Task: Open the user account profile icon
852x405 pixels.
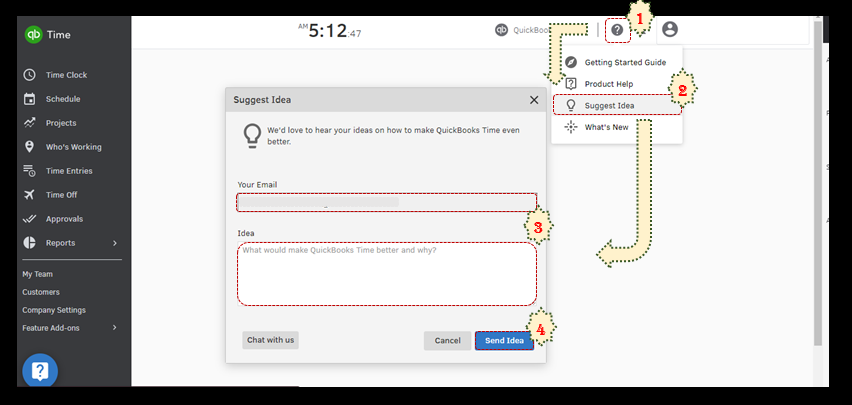Action: 671,29
